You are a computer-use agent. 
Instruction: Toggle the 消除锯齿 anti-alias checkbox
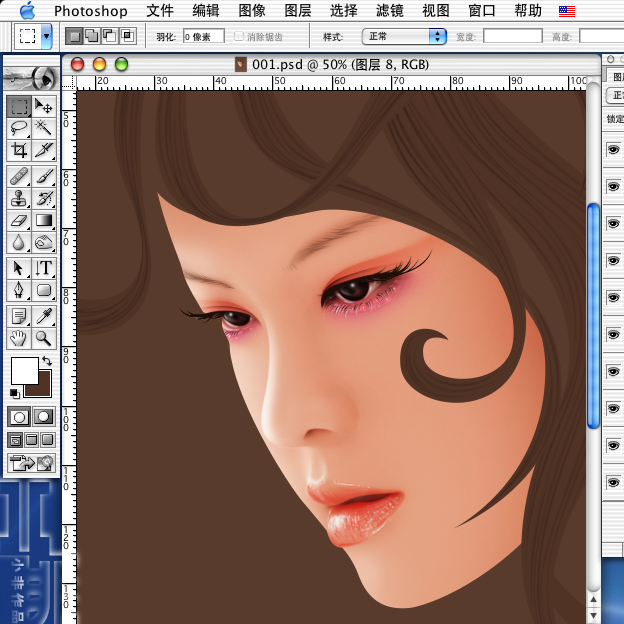(x=239, y=36)
